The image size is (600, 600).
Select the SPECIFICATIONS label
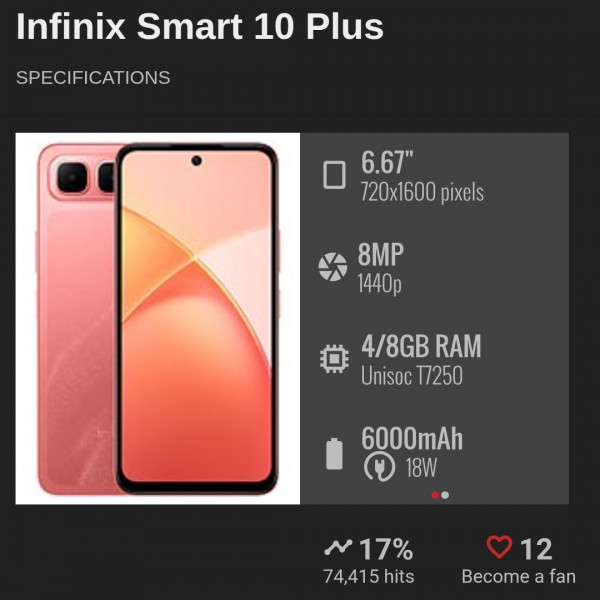[x=93, y=78]
